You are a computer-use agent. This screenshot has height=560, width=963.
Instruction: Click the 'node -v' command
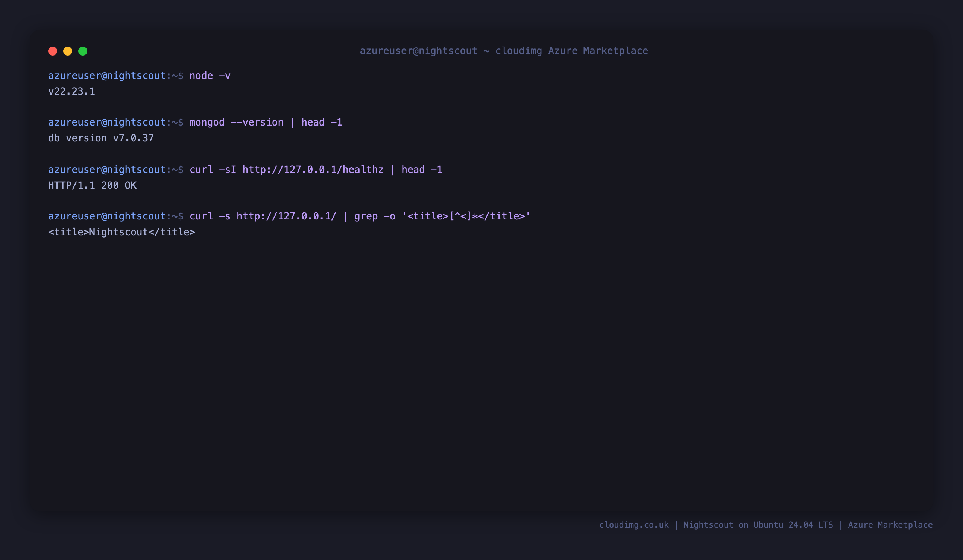click(210, 76)
